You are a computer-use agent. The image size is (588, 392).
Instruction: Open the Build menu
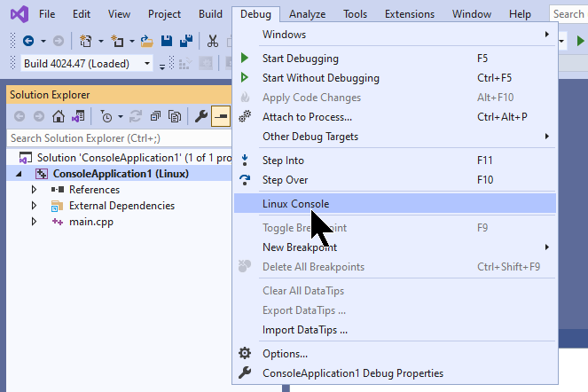(210, 14)
